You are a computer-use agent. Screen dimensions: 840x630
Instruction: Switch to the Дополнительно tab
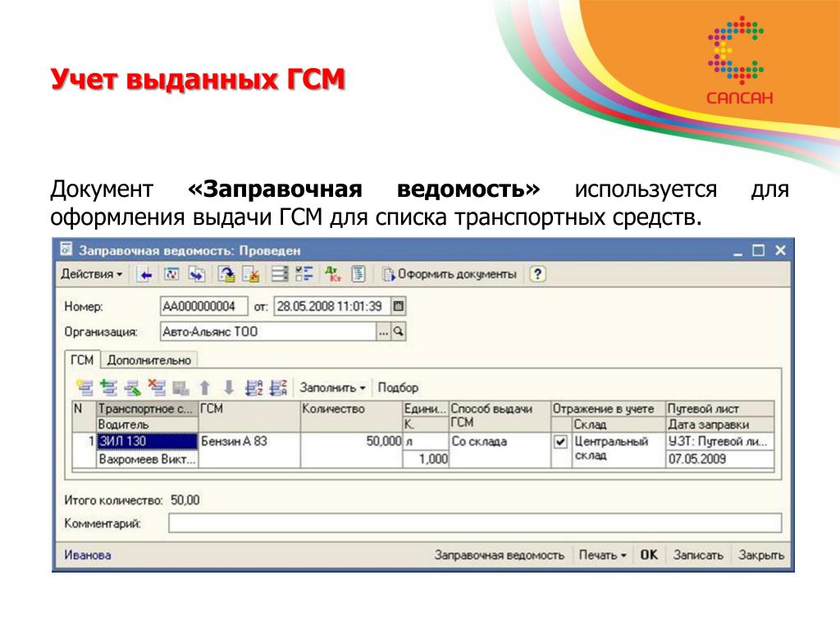point(149,360)
